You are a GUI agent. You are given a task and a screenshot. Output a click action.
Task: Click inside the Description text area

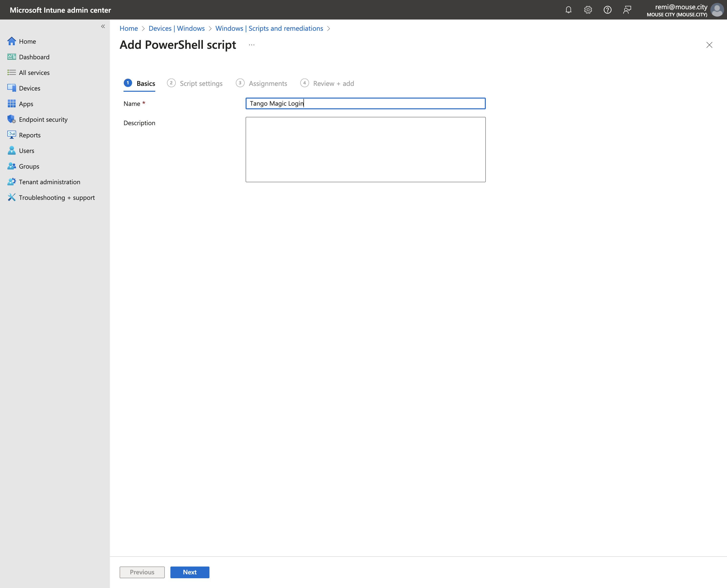[x=365, y=149]
